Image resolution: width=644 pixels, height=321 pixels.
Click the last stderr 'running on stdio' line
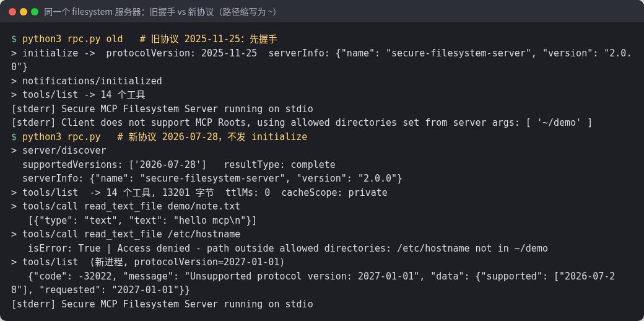pos(162,304)
